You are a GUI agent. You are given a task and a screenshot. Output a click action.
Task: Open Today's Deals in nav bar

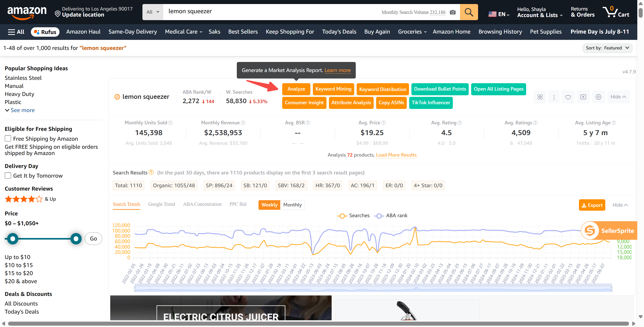339,32
